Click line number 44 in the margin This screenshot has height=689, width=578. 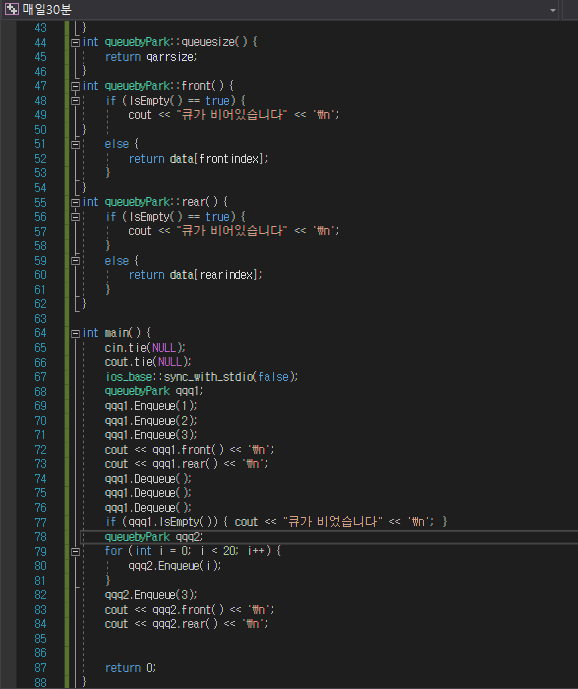coord(40,43)
